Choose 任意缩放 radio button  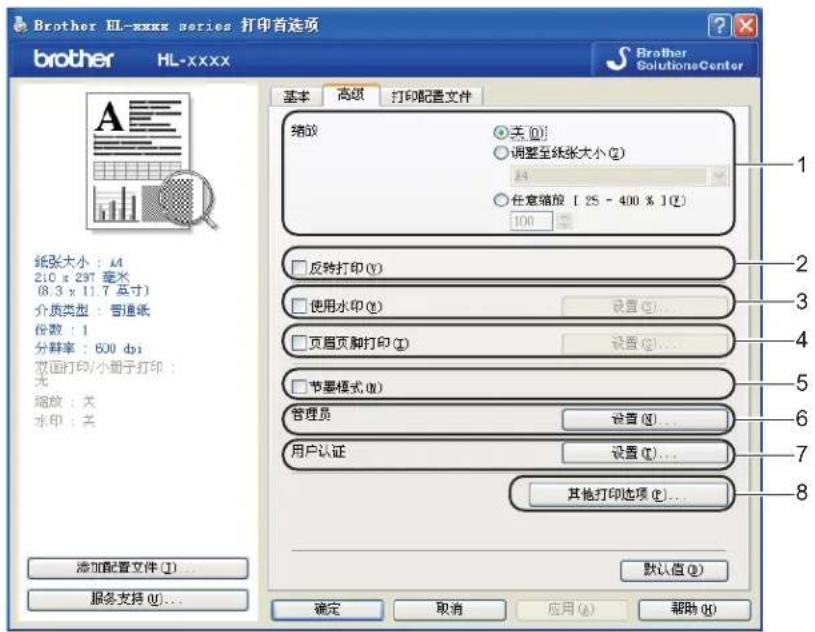[501, 200]
